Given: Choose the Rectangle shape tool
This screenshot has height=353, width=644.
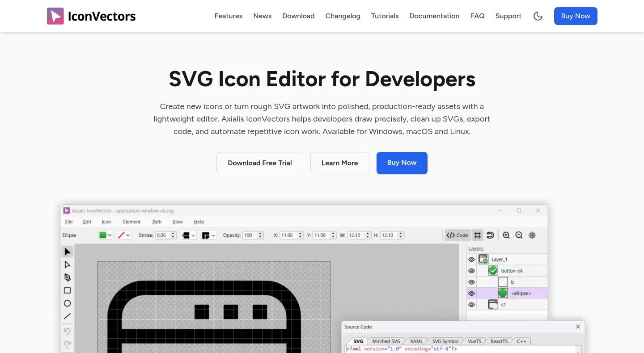Looking at the screenshot, I should click(67, 290).
